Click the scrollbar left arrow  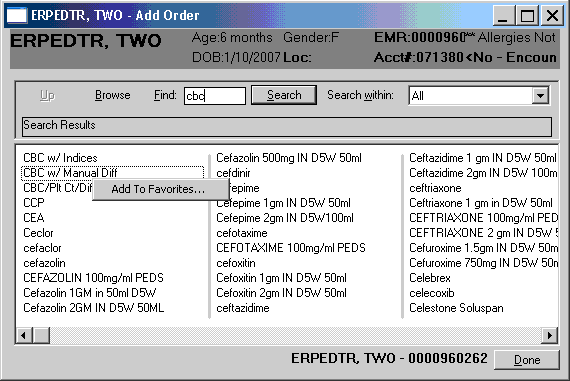tap(24, 335)
